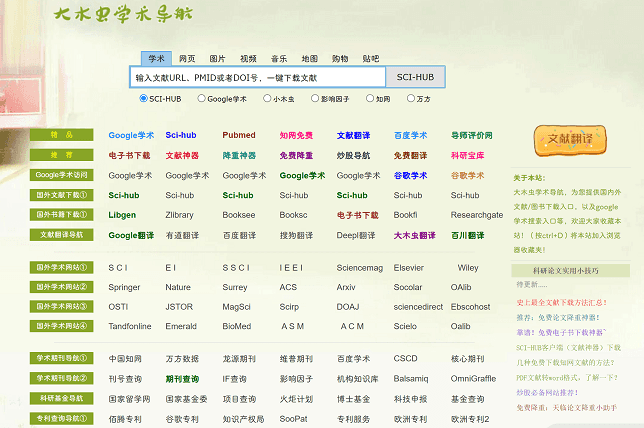The height and width of the screenshot is (428, 644).
Task: Click the URL/PMID/DOI input field
Action: 257,77
